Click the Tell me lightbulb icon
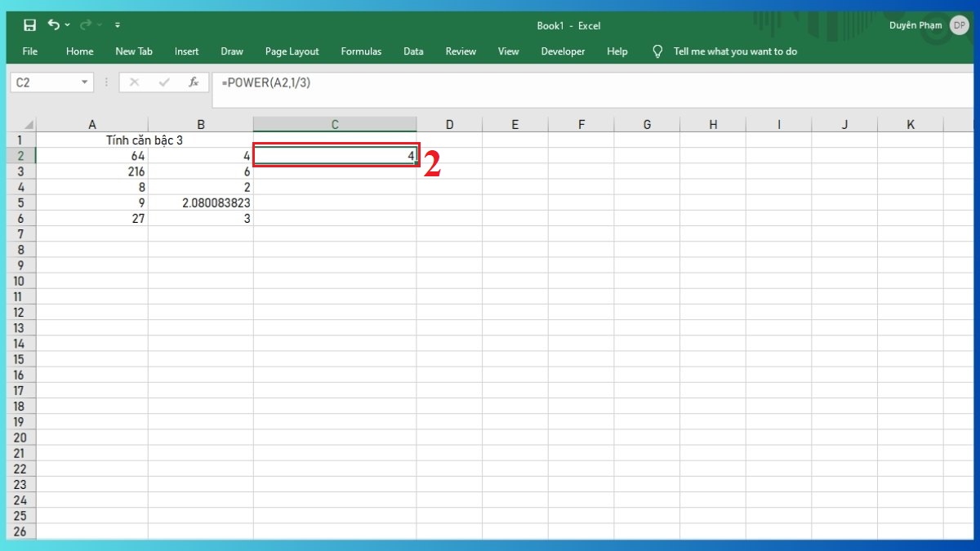 (x=657, y=51)
